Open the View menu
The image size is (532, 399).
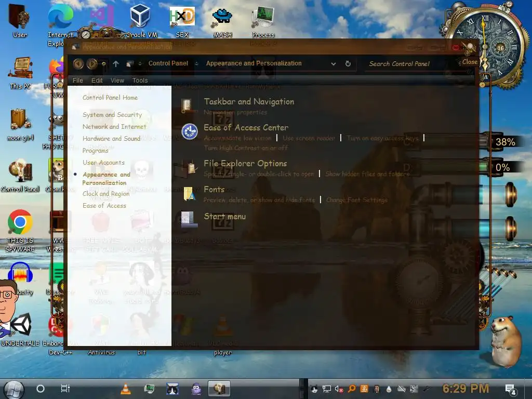pyautogui.click(x=117, y=81)
